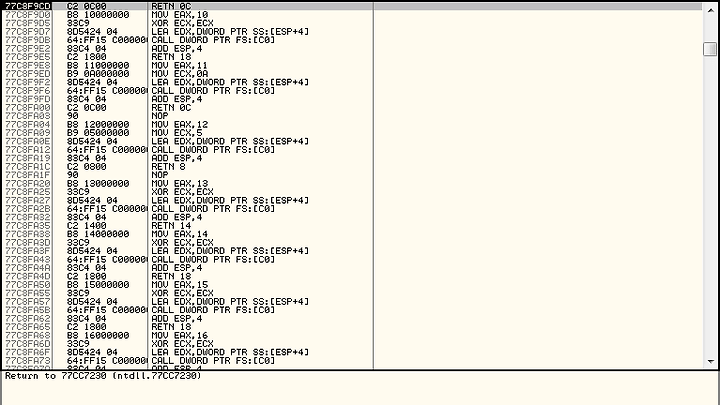
Task: Click the Return to 77CC7230 info line
Action: [103, 376]
